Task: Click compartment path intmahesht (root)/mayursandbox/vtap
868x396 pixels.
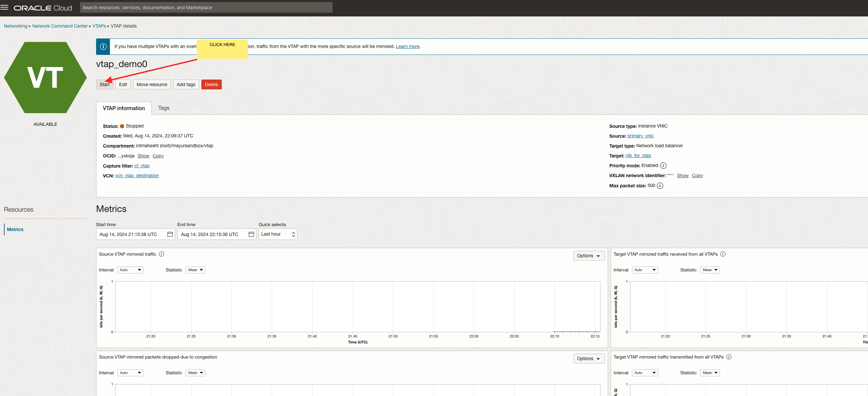Action: 174,146
